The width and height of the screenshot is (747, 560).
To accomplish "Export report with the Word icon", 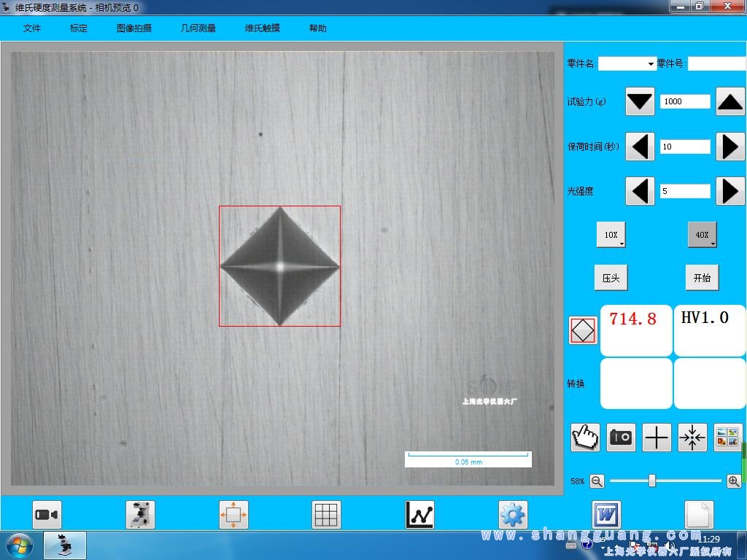I will pos(606,515).
